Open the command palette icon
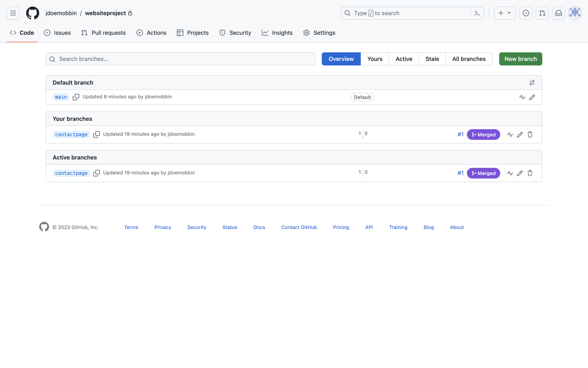The image size is (588, 368). (x=477, y=13)
